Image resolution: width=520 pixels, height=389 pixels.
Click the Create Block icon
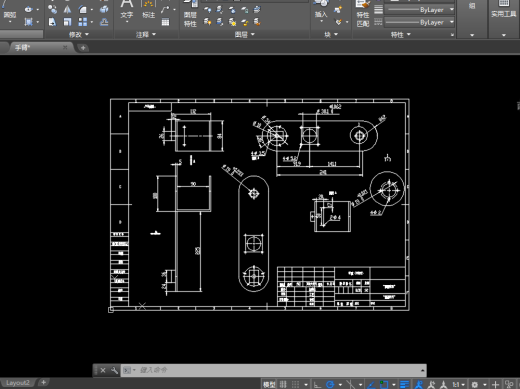338,9
